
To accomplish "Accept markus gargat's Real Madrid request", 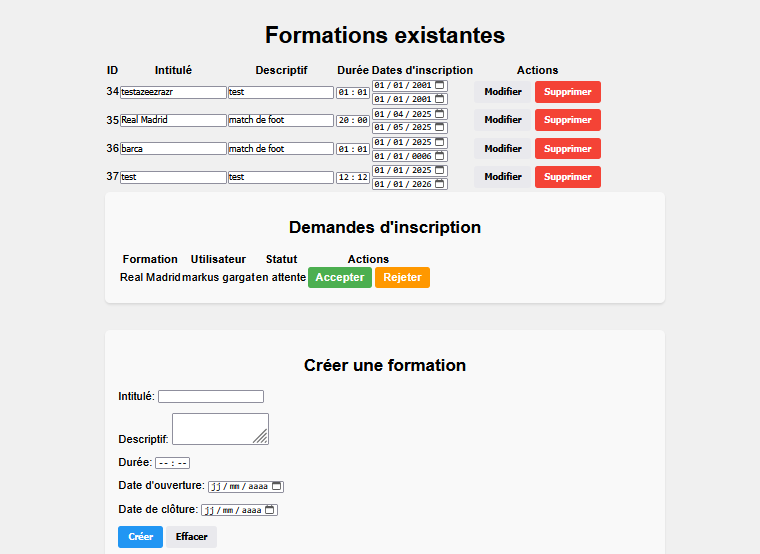I will click(339, 277).
